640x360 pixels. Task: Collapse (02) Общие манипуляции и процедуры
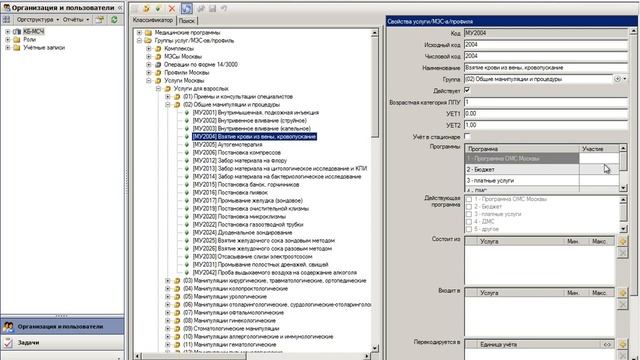[x=168, y=104]
